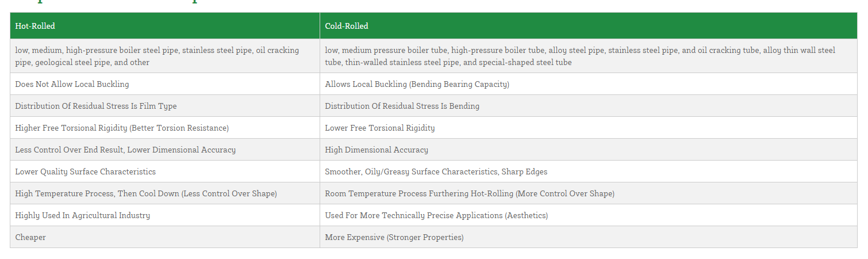Select 'Used For More Technically Precise Applications'
Screen dimensions: 868x259
(436, 215)
